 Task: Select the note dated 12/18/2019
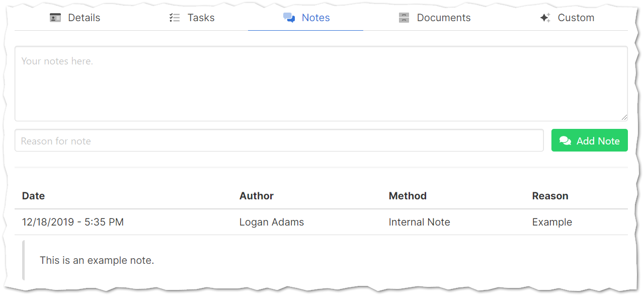[73, 222]
